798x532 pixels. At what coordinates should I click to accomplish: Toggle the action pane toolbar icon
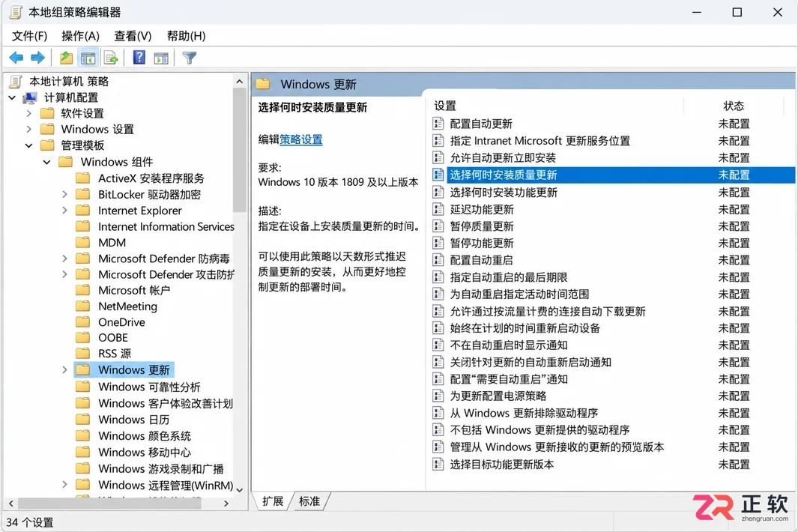pyautogui.click(x=161, y=58)
